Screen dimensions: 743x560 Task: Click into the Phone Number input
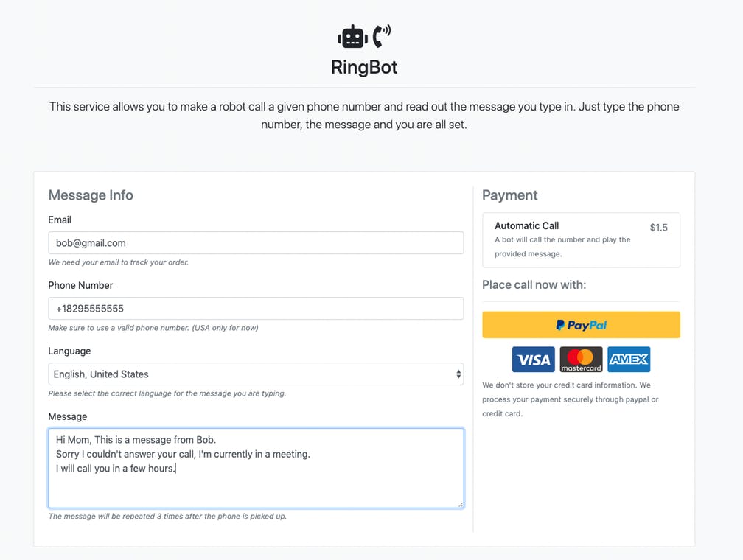[256, 309]
